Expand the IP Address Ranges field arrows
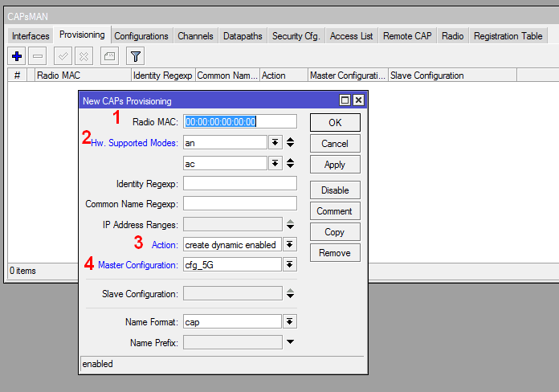 click(x=290, y=224)
